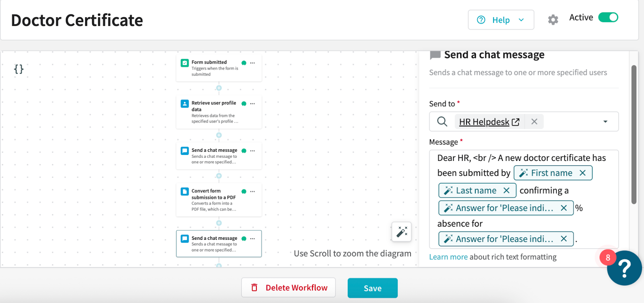Screen dimensions: 644x303
Task: Click the Delete Workflow button
Action: pyautogui.click(x=288, y=288)
